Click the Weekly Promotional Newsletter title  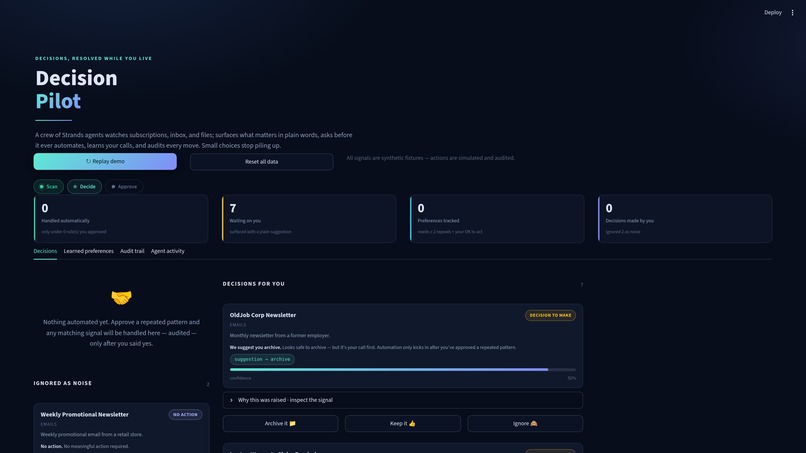pos(85,414)
